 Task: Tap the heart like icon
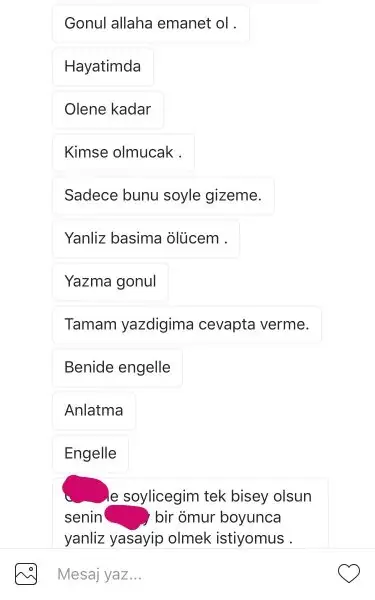click(349, 574)
